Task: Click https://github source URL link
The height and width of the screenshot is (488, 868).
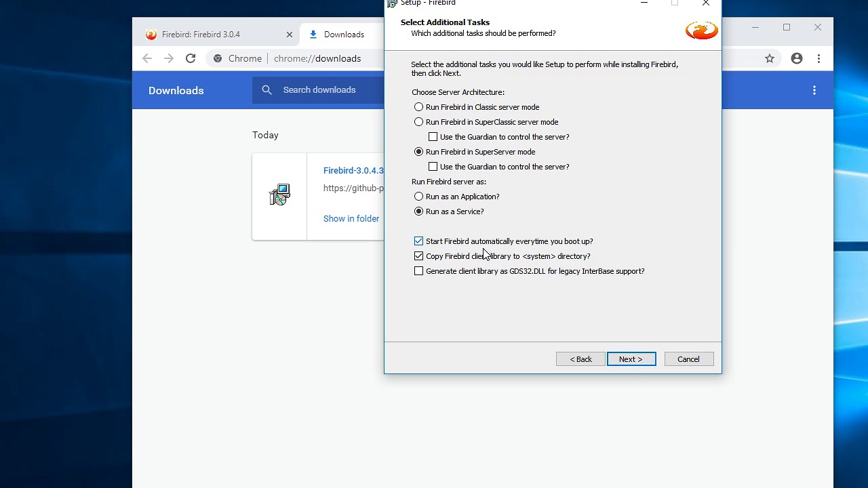Action: pyautogui.click(x=353, y=188)
